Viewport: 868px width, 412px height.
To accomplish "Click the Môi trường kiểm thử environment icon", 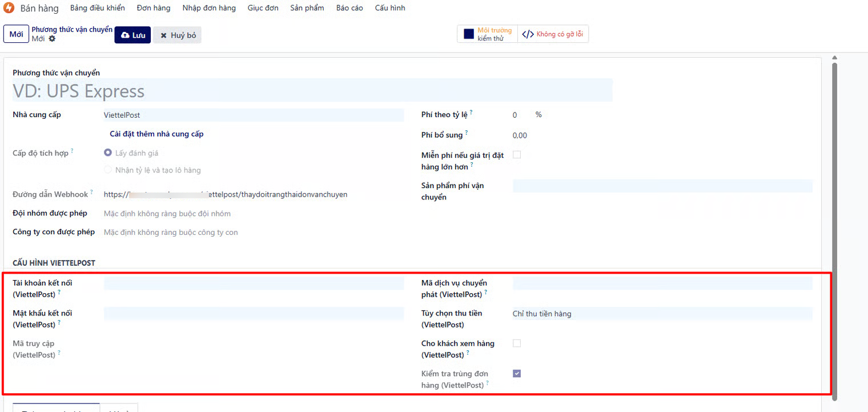I will coord(469,34).
